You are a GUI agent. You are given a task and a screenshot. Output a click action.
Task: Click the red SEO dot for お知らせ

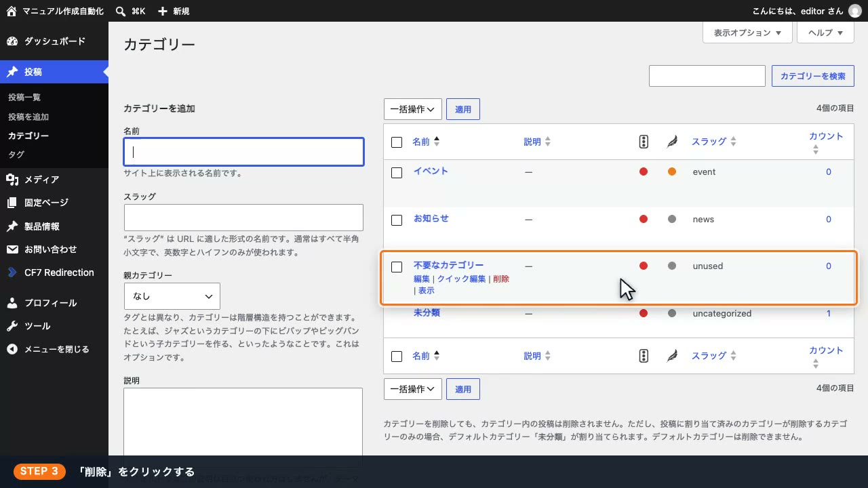(x=644, y=219)
